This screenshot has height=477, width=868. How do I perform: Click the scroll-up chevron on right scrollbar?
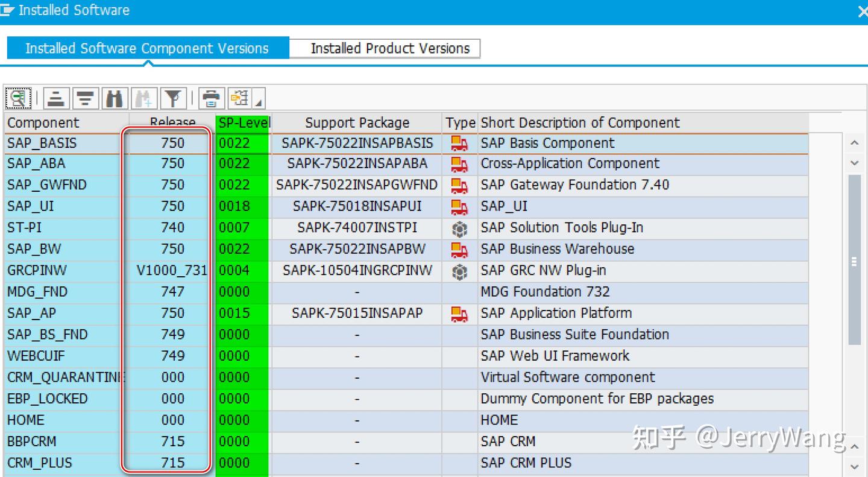tap(854, 141)
